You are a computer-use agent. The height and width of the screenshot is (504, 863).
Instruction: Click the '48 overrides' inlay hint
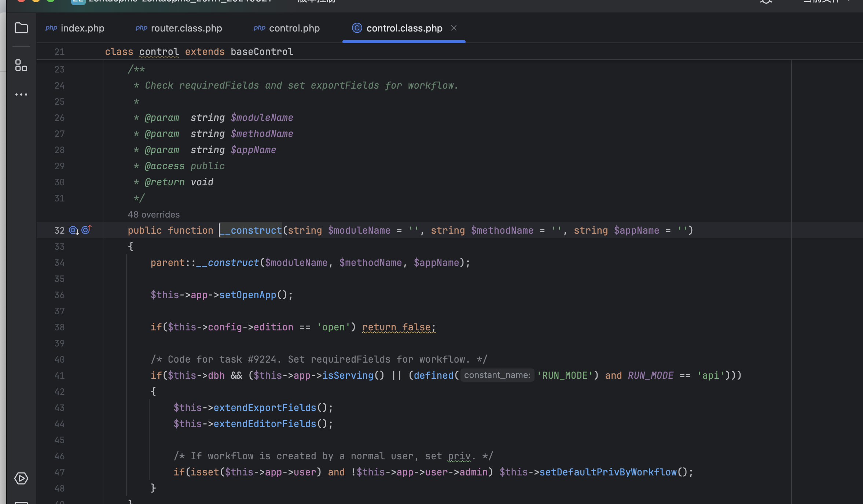pyautogui.click(x=154, y=215)
